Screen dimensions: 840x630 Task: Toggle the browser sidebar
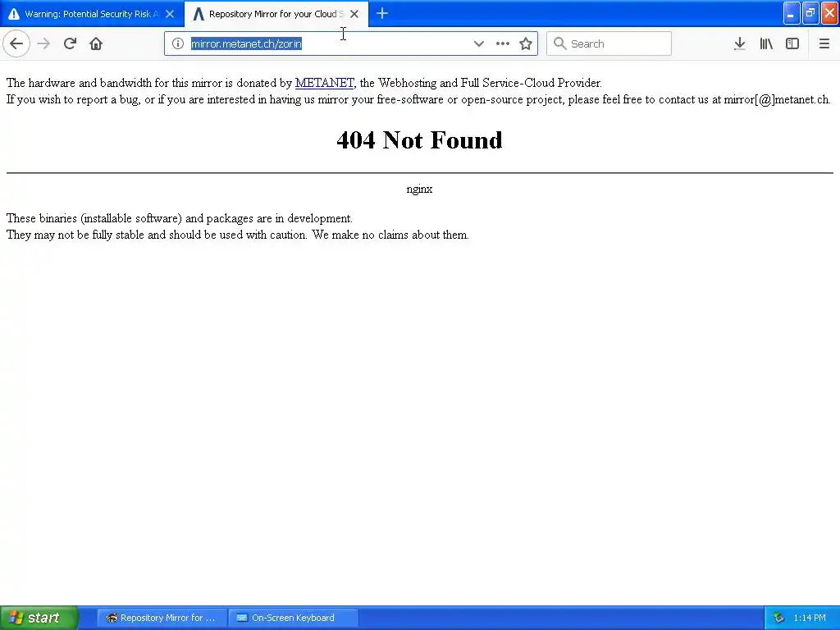coord(792,43)
